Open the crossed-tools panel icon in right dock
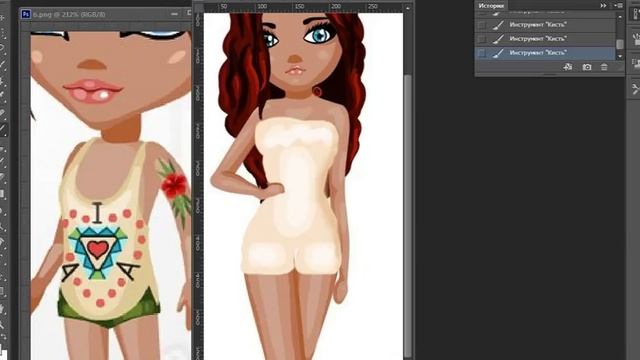The image size is (640, 360). (x=635, y=89)
